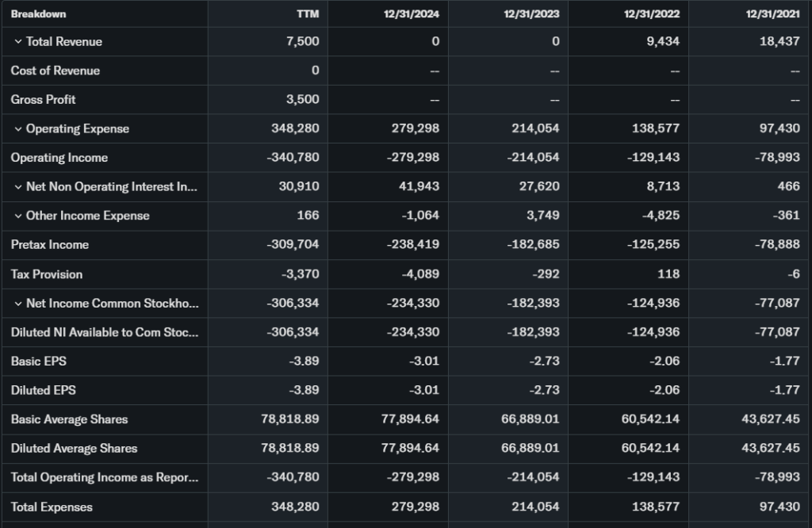The height and width of the screenshot is (528, 812).
Task: Click the Diluted Average Shares row label
Action: [x=74, y=449]
